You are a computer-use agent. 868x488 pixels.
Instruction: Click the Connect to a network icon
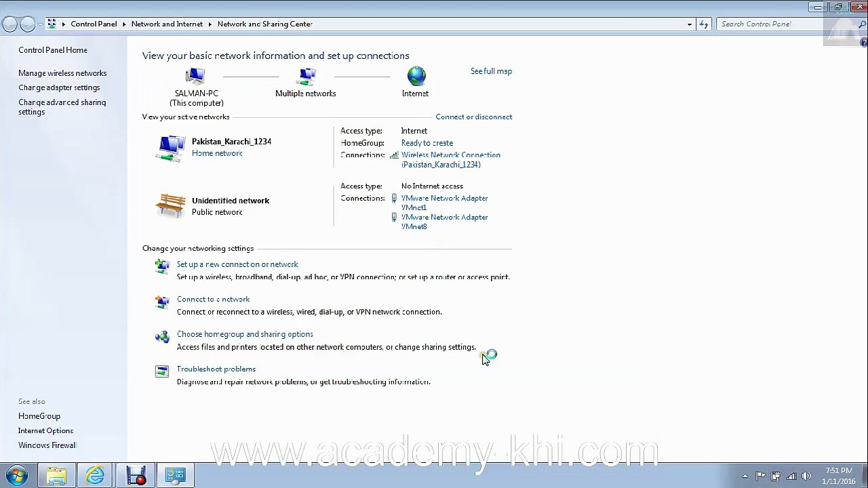coord(162,302)
